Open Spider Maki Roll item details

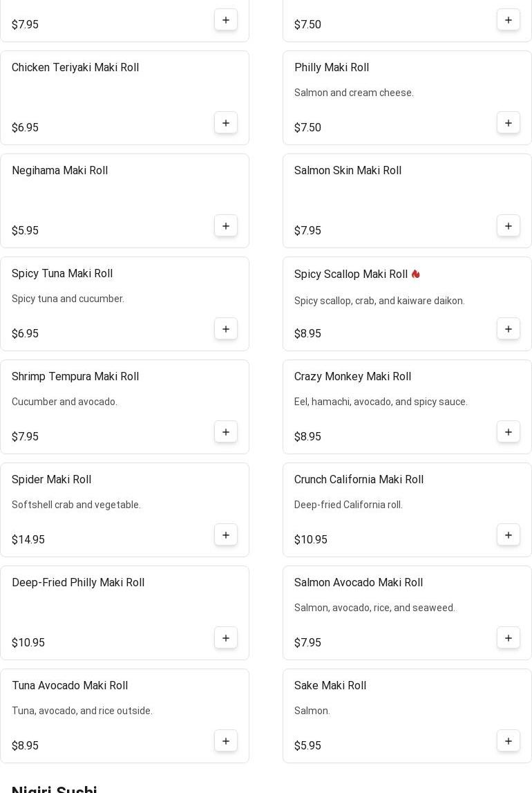52,480
